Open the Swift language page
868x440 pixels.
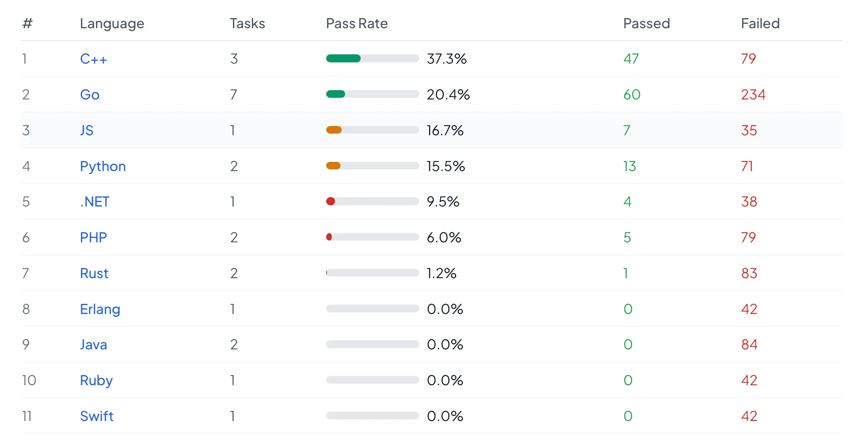click(x=96, y=416)
